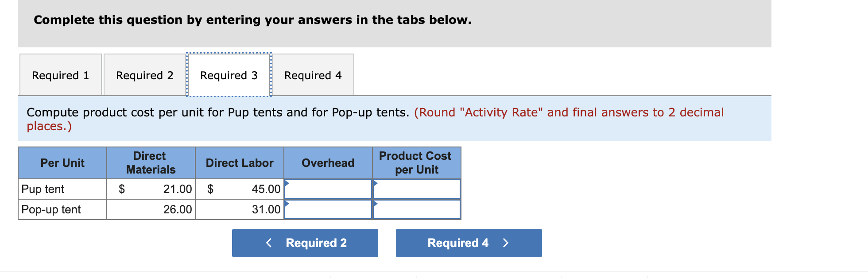Open the Required 2 tab
868x278 pixels.
[144, 75]
